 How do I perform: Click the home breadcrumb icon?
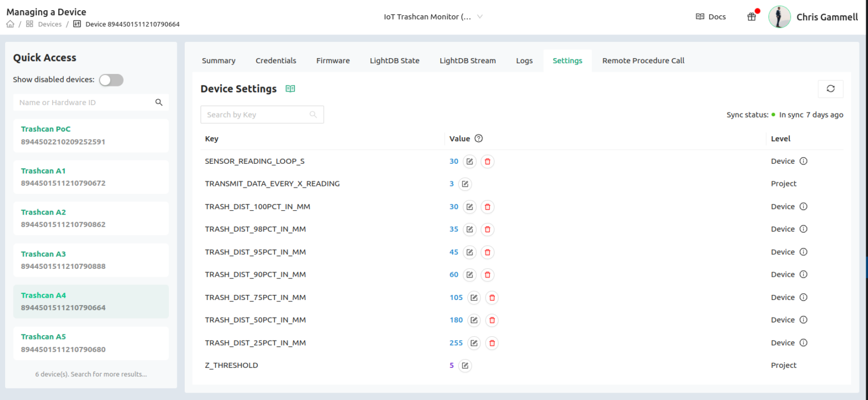tap(10, 24)
